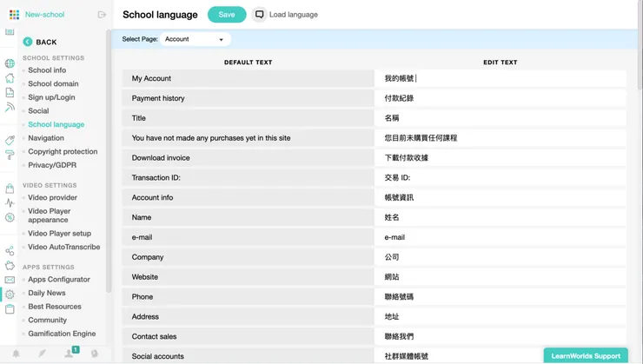The width and height of the screenshot is (643, 364).
Task: Click the New-school name link
Action: coord(44,15)
